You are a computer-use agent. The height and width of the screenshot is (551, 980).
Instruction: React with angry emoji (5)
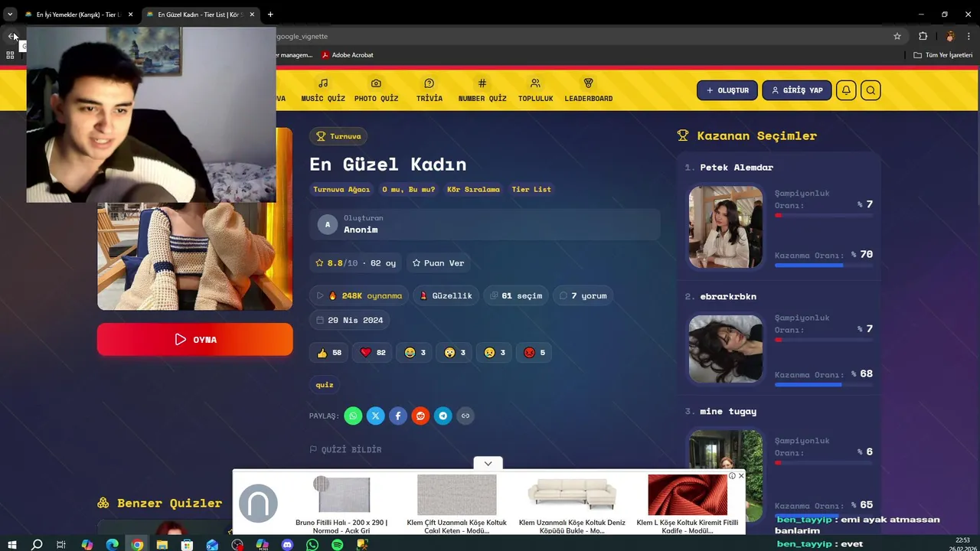tap(534, 352)
